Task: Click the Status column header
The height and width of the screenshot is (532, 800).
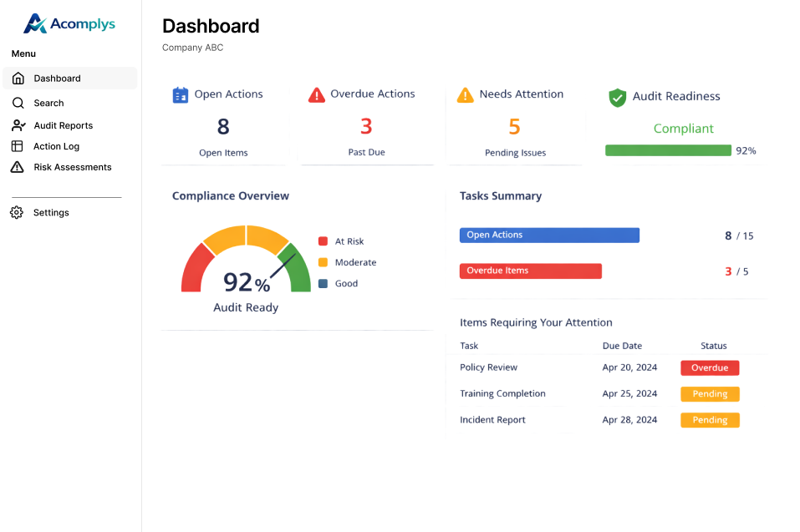Action: 713,346
